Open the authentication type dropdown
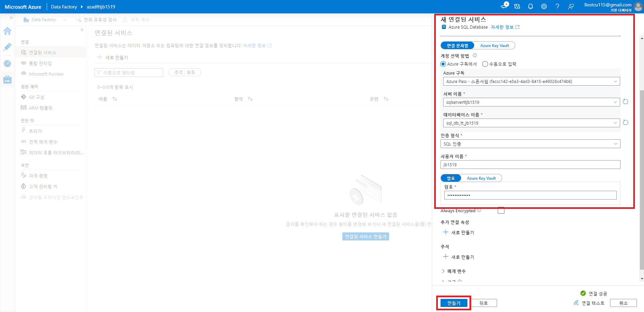 530,144
